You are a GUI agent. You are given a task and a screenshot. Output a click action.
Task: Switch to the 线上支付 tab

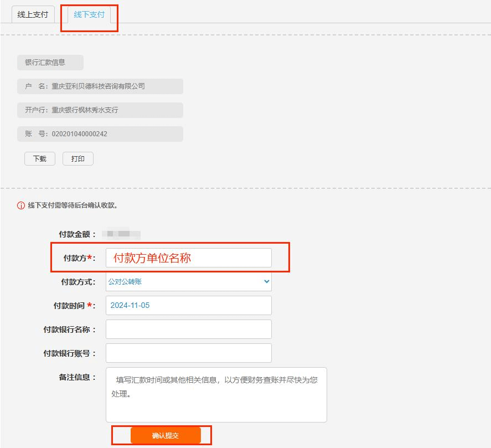[33, 14]
